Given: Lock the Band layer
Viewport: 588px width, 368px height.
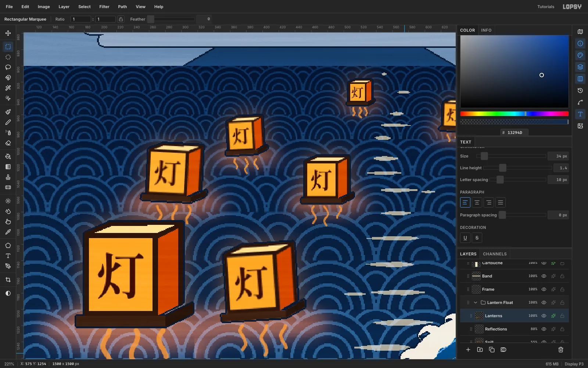Looking at the screenshot, I should 562,276.
